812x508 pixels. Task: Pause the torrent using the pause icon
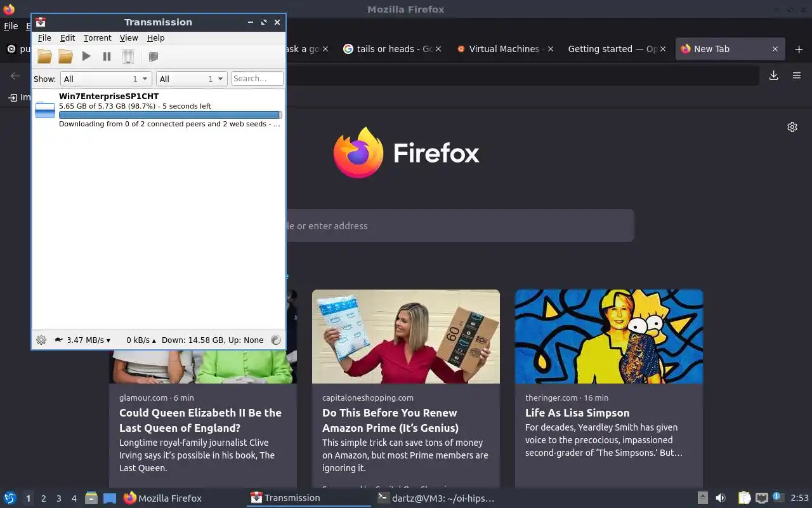click(107, 57)
